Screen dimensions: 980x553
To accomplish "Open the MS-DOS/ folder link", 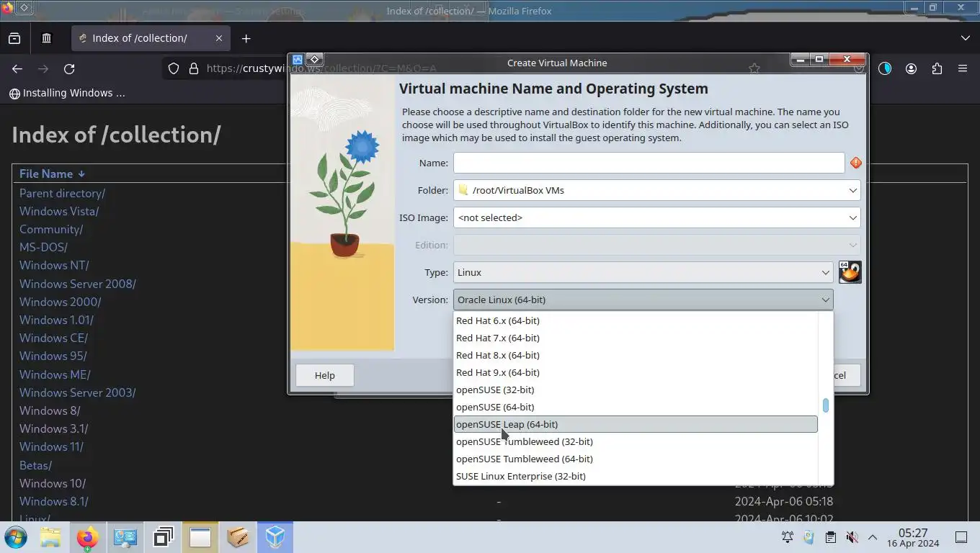I will pos(43,247).
